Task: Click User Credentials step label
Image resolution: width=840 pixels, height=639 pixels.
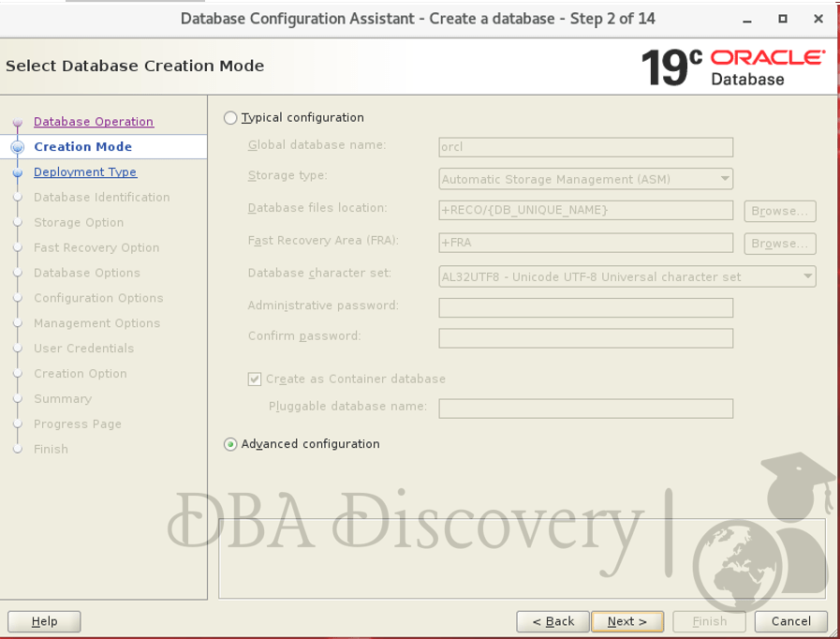Action: pyautogui.click(x=84, y=349)
